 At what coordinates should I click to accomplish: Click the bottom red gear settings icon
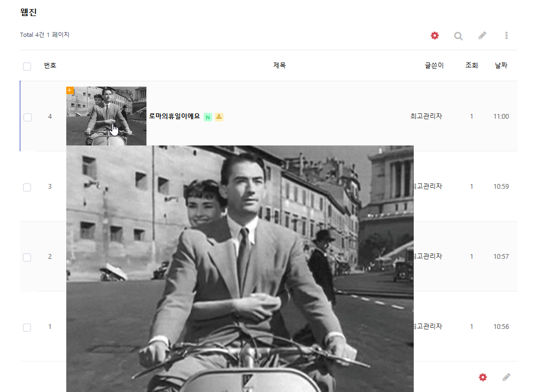483,377
